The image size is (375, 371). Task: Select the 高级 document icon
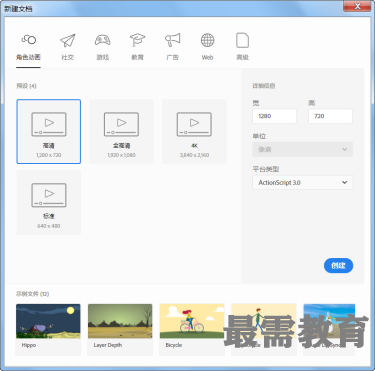[x=242, y=40]
